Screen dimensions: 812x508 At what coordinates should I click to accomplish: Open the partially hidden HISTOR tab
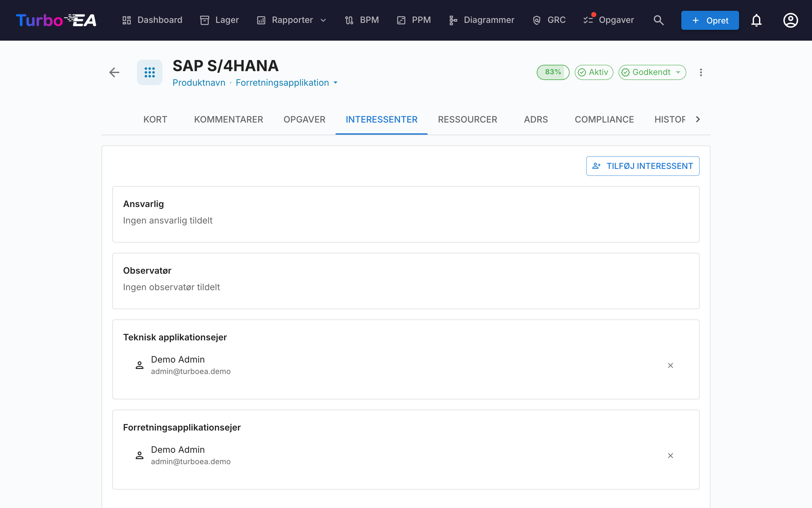point(669,119)
